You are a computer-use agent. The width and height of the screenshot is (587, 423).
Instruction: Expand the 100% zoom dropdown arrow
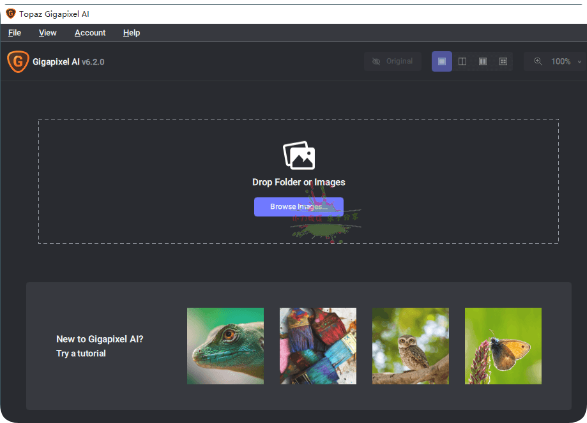[x=579, y=62]
